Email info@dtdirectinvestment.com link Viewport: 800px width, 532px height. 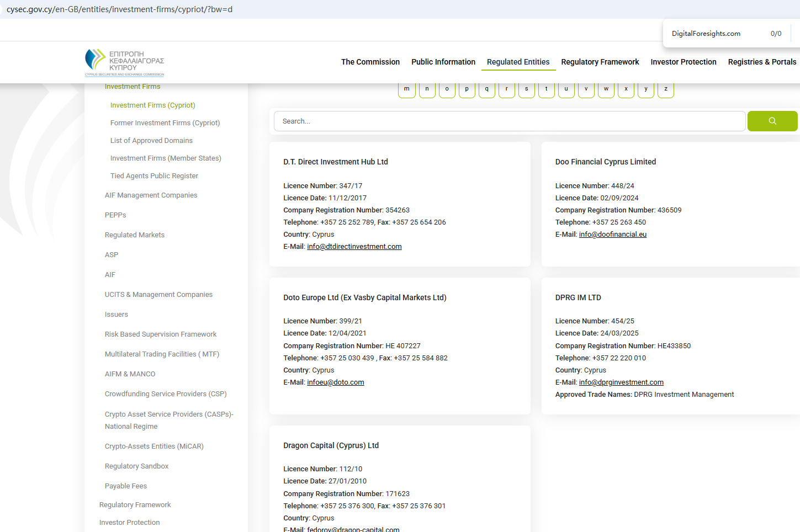[354, 247]
